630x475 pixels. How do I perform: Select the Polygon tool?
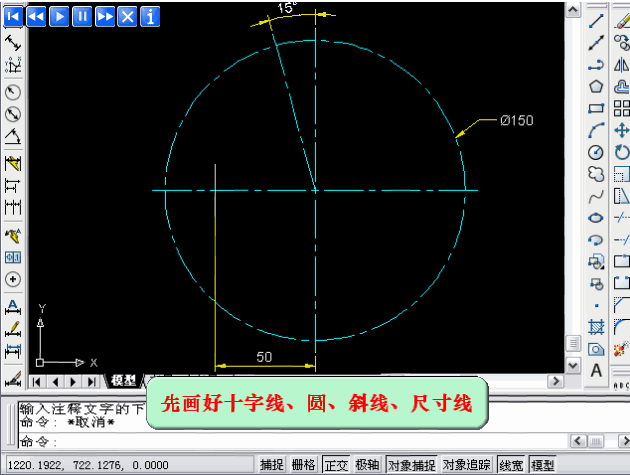click(x=596, y=86)
